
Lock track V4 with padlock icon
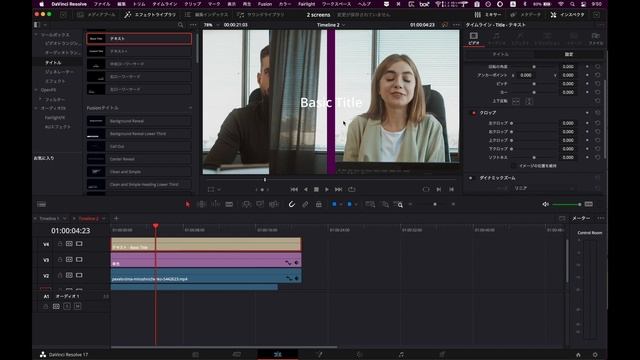pos(60,244)
